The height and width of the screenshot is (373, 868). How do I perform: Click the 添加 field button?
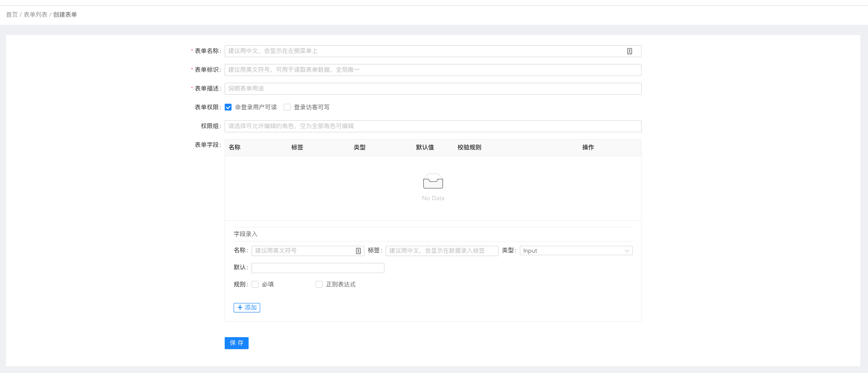click(247, 307)
